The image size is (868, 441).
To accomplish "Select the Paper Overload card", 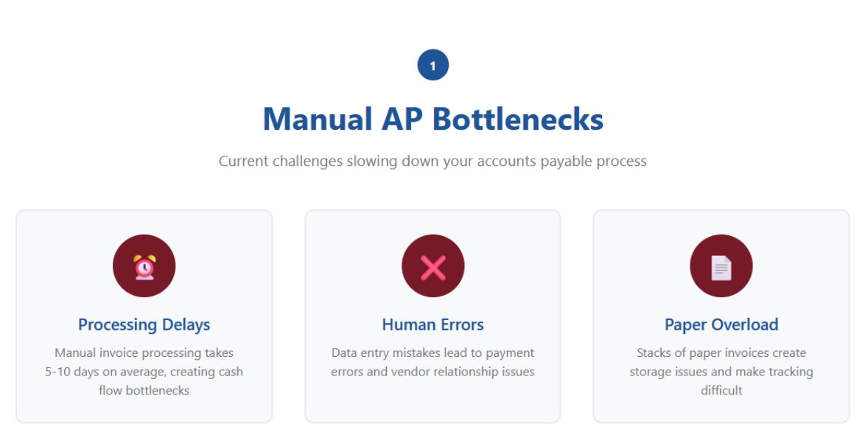I will pyautogui.click(x=721, y=221).
